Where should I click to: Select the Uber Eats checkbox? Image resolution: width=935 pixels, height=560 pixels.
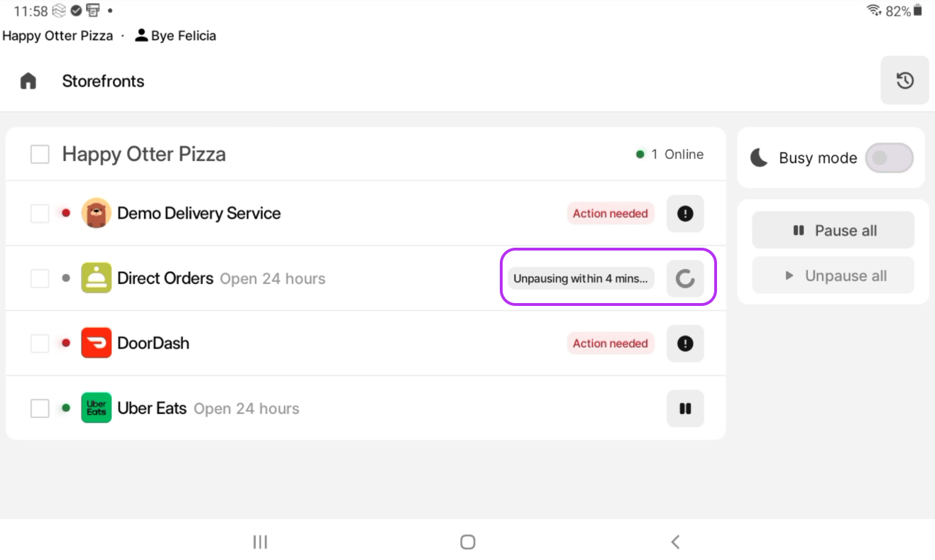[x=40, y=408]
